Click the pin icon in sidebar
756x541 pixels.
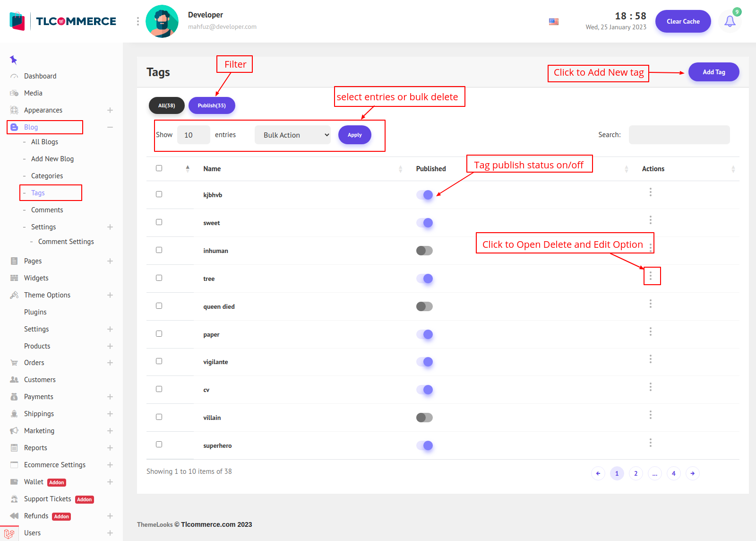coord(13,60)
